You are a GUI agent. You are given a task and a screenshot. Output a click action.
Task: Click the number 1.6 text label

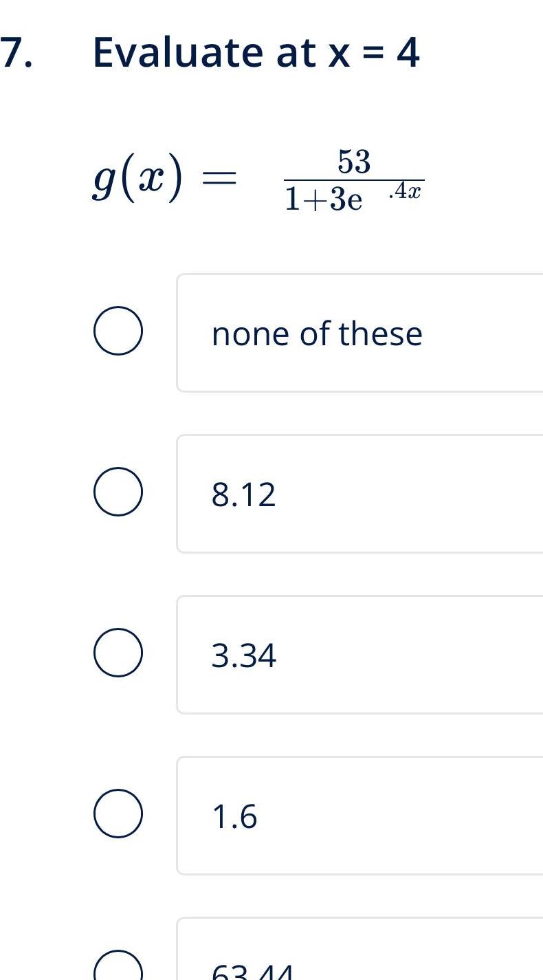pyautogui.click(x=234, y=817)
